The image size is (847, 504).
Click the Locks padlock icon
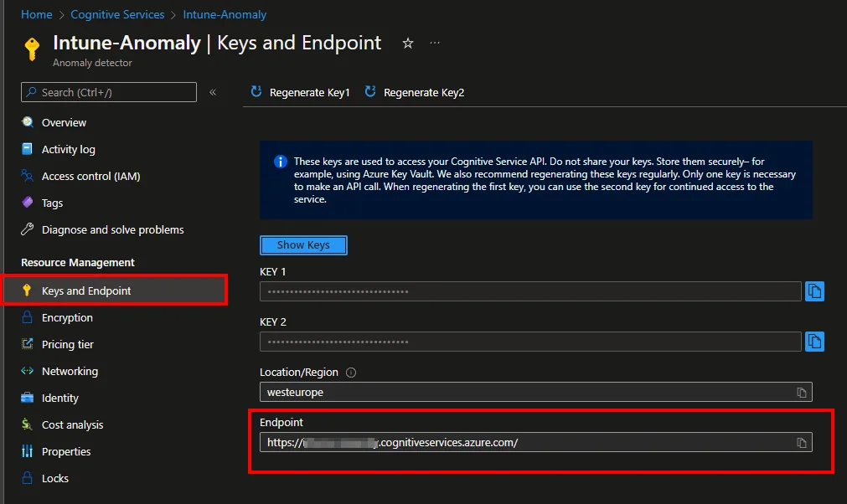tap(27, 477)
